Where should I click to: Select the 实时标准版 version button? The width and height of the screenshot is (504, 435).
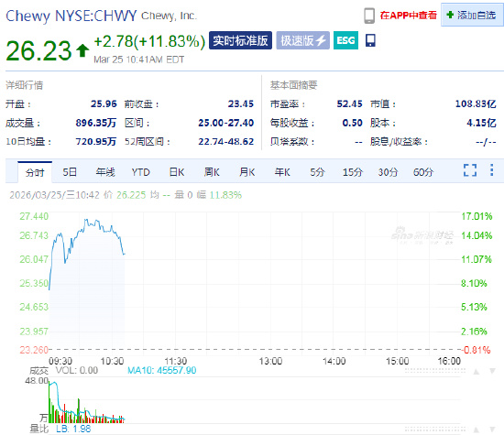click(x=240, y=40)
